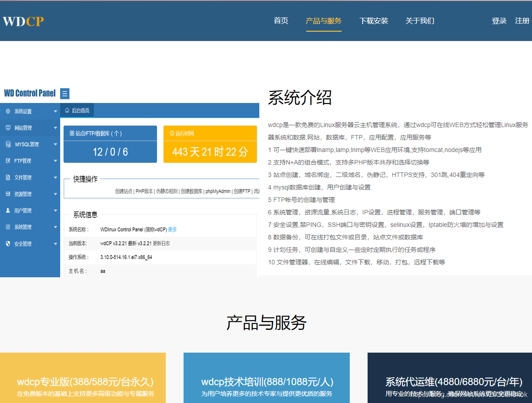This screenshot has width=532, height=403.
Task: Click the 用户管理 person icon
Action: pyautogui.click(x=8, y=210)
